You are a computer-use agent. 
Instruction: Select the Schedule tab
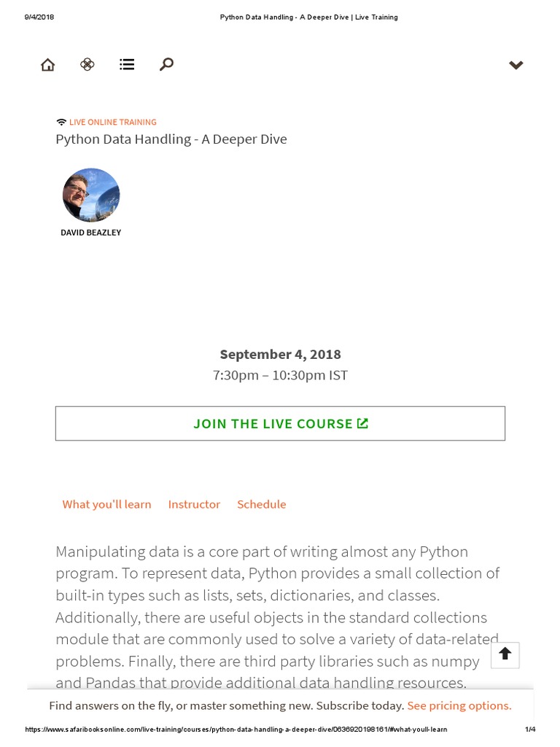[261, 504]
